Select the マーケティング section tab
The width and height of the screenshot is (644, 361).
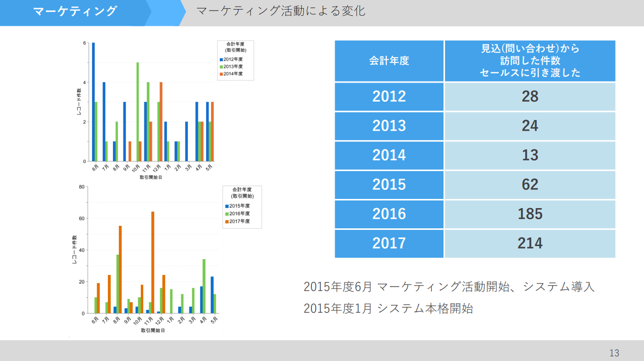[x=75, y=11]
